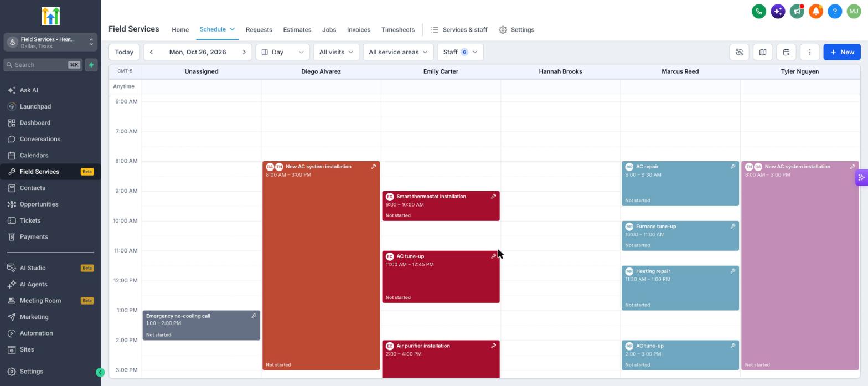Open the date picker Mon, Oct 26, 2026

click(198, 52)
